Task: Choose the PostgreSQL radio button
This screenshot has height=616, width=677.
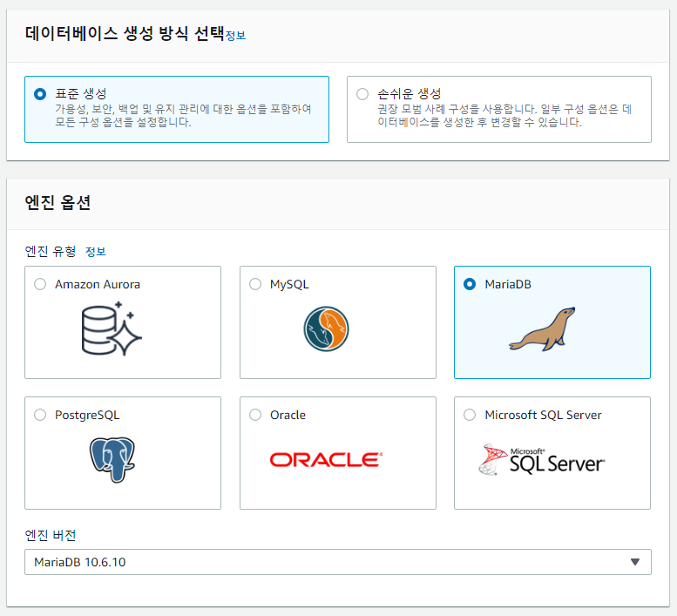Action: coord(40,415)
